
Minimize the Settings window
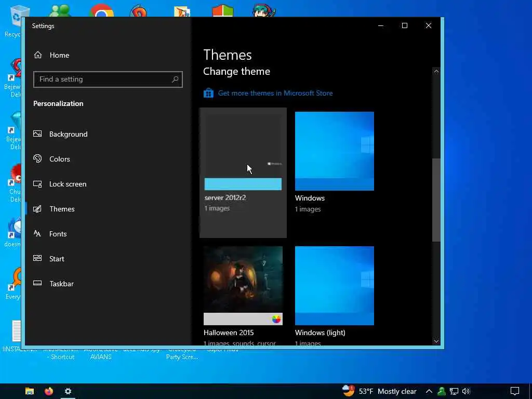point(381,25)
